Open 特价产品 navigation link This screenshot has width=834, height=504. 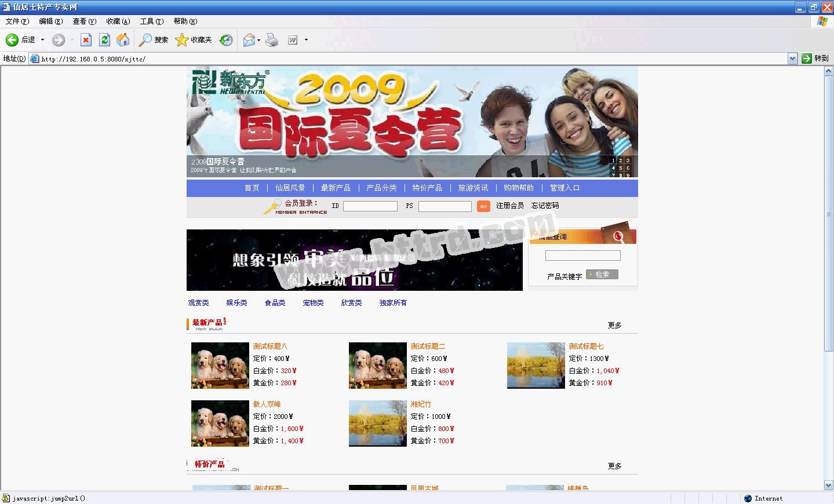pos(427,188)
